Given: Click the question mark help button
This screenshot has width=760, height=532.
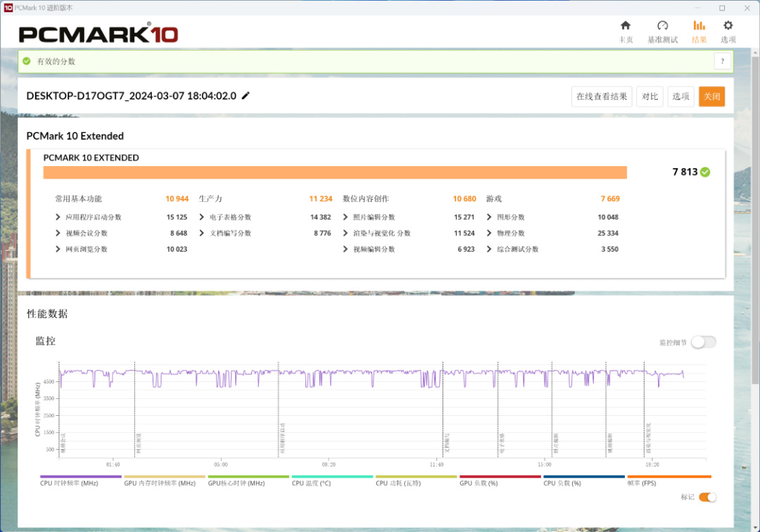Looking at the screenshot, I should [x=722, y=61].
